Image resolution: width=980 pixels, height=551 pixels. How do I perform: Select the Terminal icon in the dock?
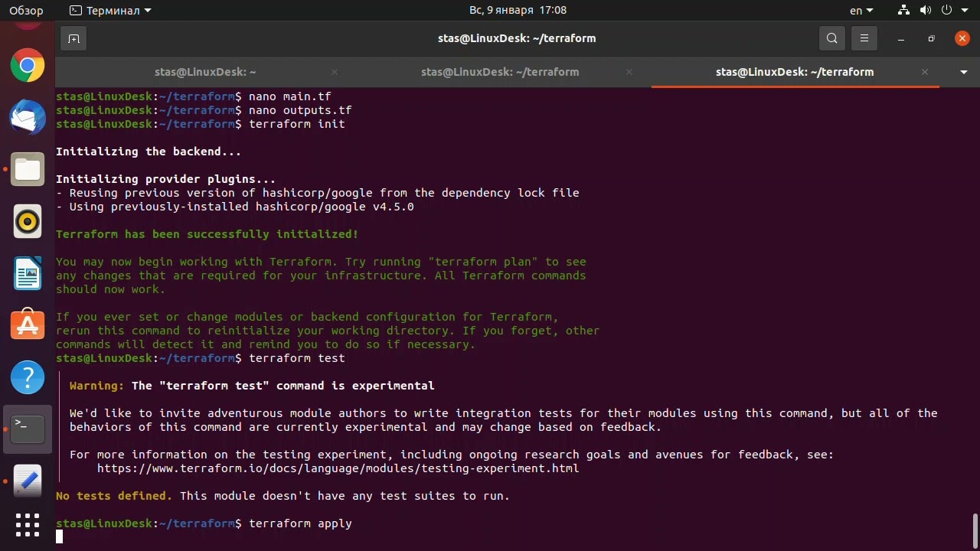[28, 429]
